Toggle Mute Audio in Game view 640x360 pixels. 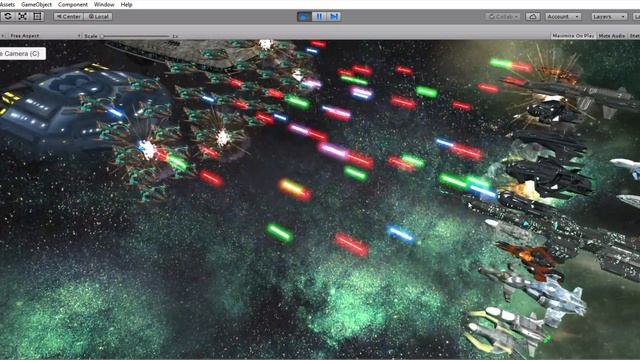[x=611, y=36]
